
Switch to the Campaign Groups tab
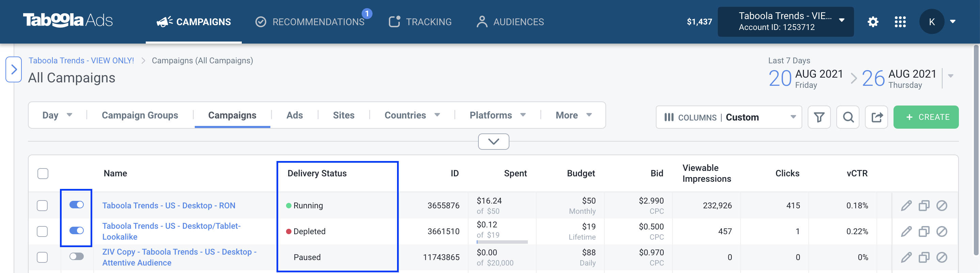(x=140, y=115)
